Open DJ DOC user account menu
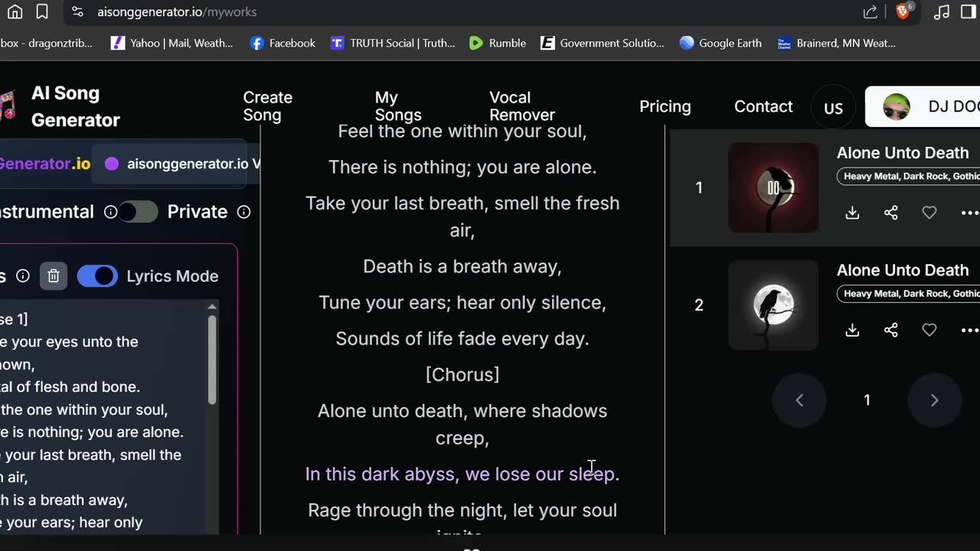980x551 pixels. pyautogui.click(x=923, y=106)
